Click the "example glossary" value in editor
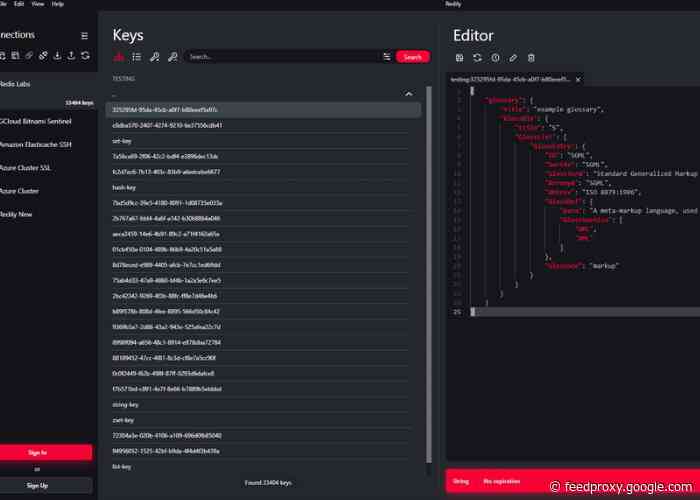 (x=567, y=109)
